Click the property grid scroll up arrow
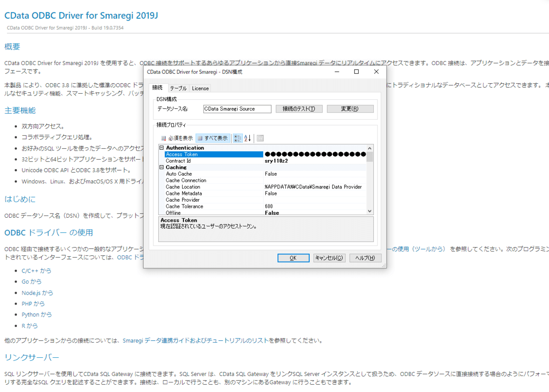 tap(370, 148)
